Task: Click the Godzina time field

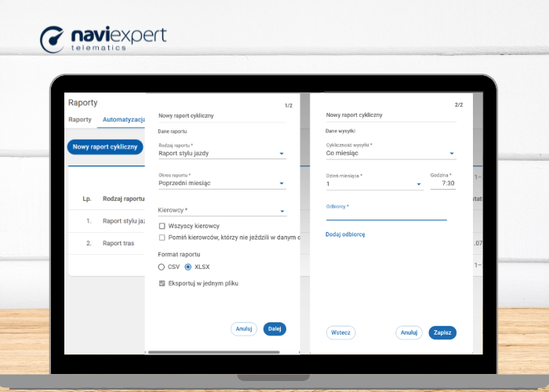Action: (x=442, y=183)
